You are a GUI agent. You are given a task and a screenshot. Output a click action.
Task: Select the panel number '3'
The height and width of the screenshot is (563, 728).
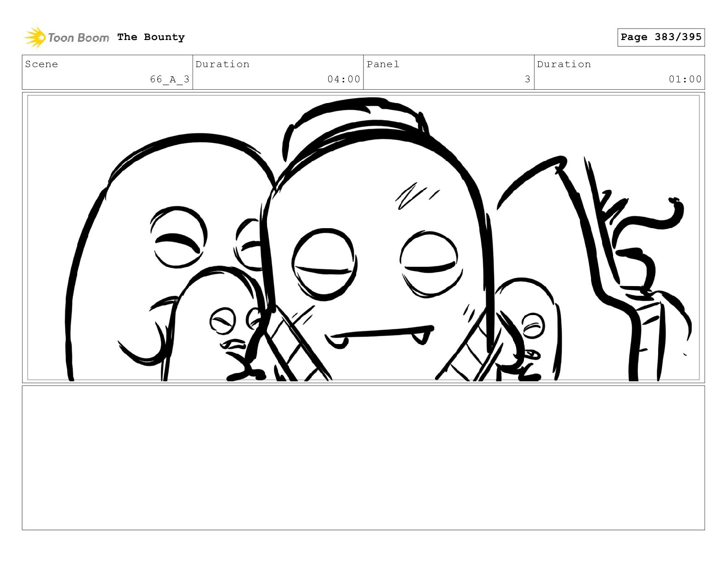click(528, 79)
